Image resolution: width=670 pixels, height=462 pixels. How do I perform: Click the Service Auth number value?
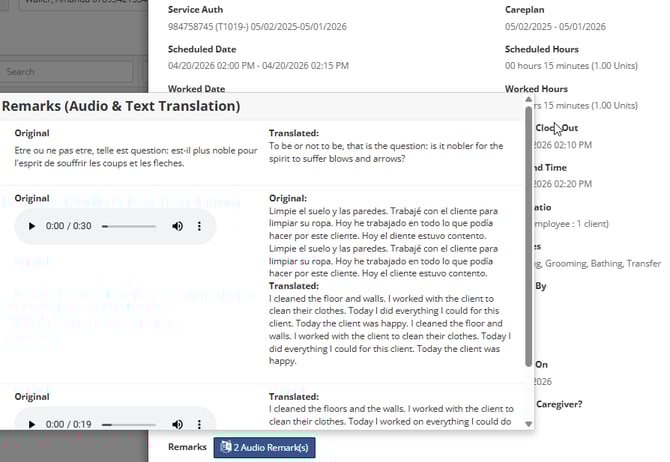[x=259, y=27]
